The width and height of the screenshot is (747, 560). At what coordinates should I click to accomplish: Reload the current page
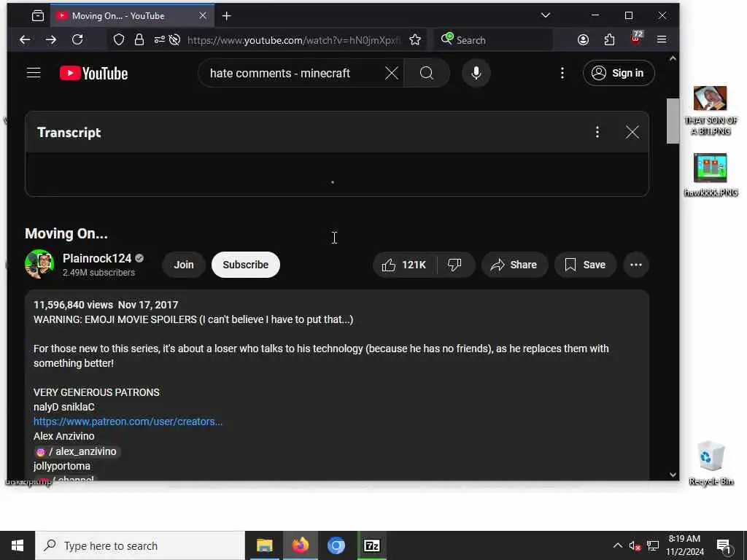point(77,40)
